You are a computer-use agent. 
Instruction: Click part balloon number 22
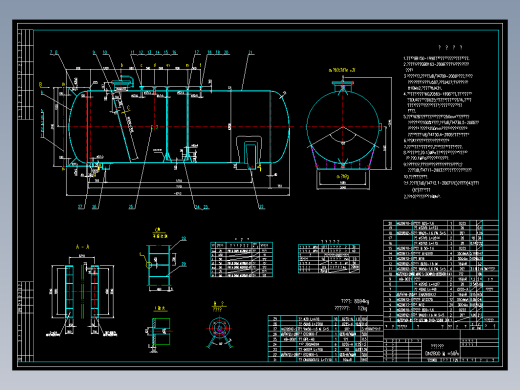click(262, 207)
